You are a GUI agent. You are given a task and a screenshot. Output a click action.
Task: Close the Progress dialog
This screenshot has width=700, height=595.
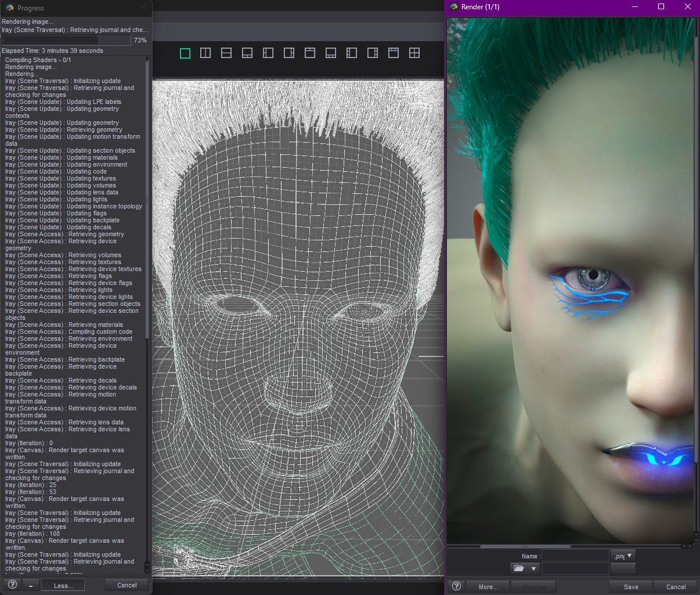click(143, 8)
